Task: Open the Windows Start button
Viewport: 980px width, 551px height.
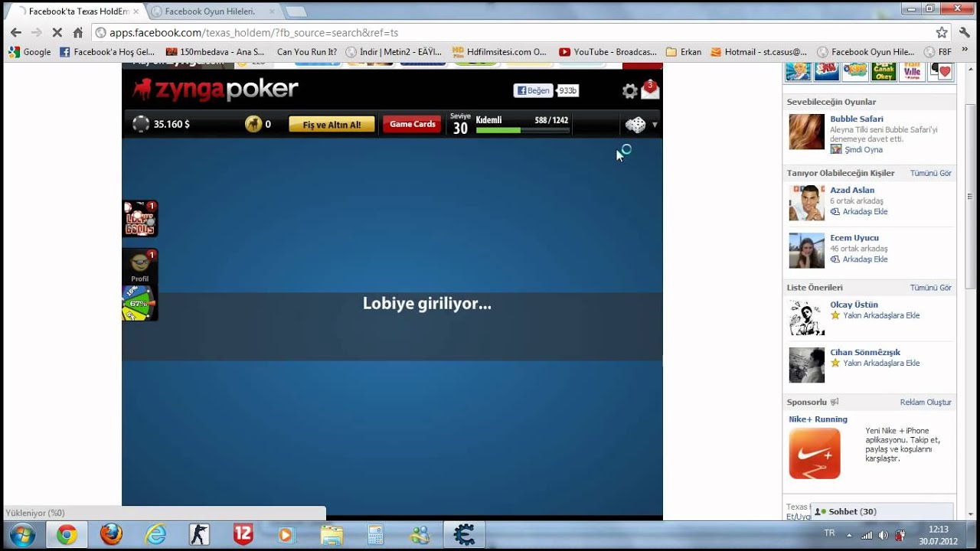Action: [22, 535]
